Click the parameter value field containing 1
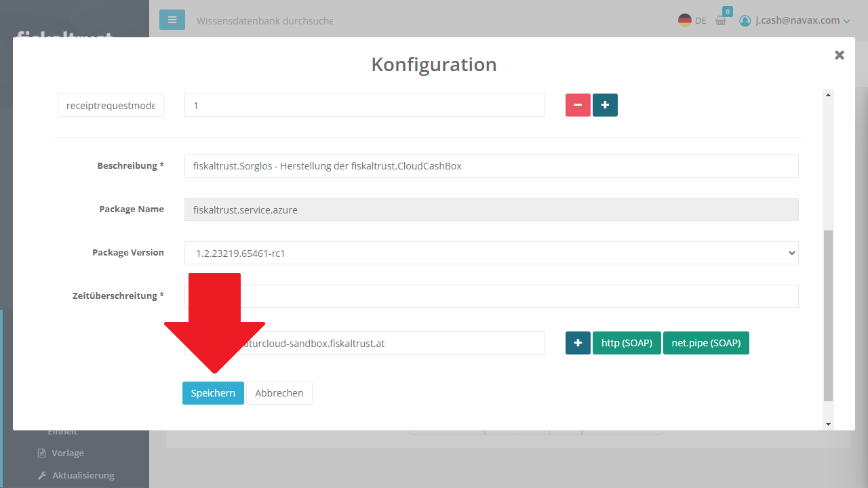The height and width of the screenshot is (488, 868). tap(365, 105)
